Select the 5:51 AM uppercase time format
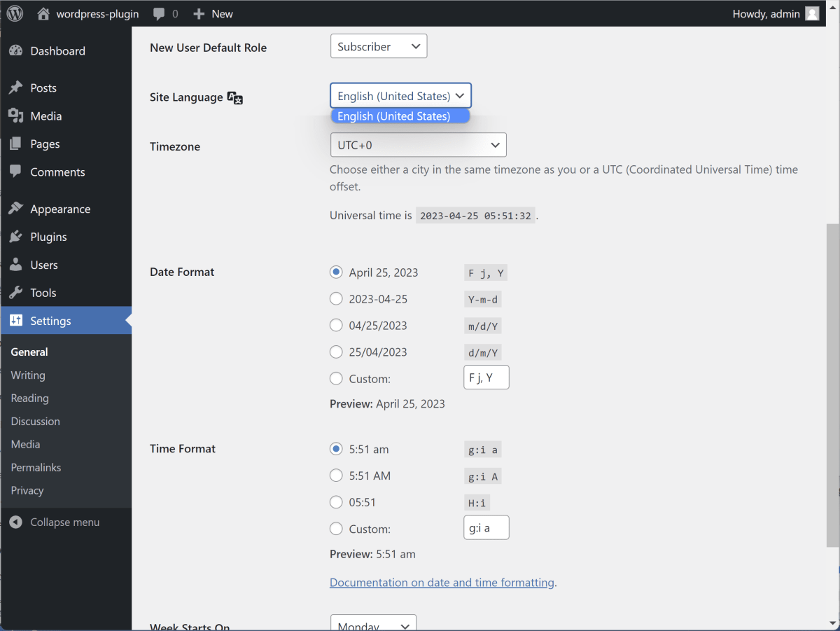This screenshot has width=840, height=631. click(336, 476)
